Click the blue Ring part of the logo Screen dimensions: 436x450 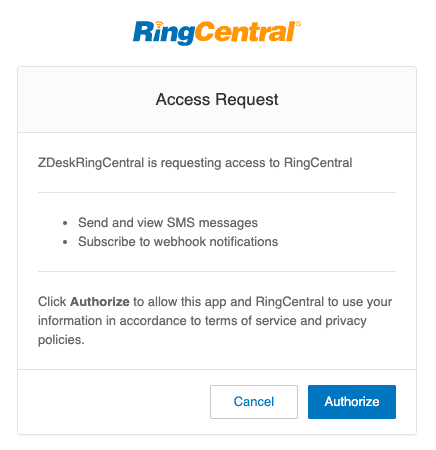pos(164,33)
